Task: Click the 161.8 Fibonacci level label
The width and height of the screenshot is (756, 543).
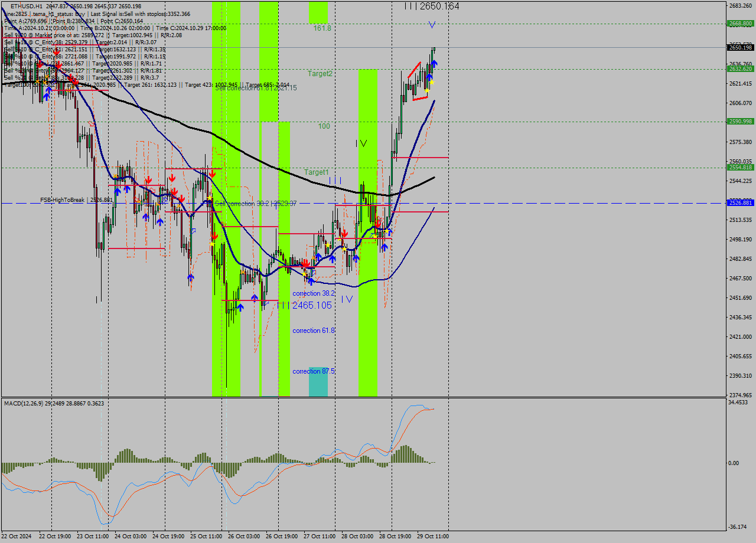Action: click(322, 28)
